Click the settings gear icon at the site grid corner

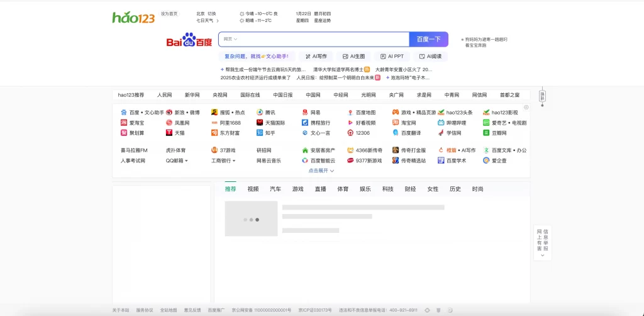526,107
